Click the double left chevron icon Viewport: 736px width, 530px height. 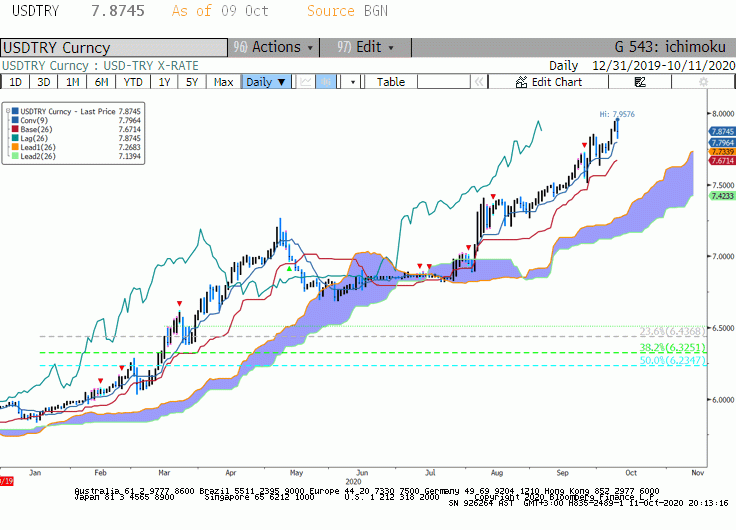[479, 82]
